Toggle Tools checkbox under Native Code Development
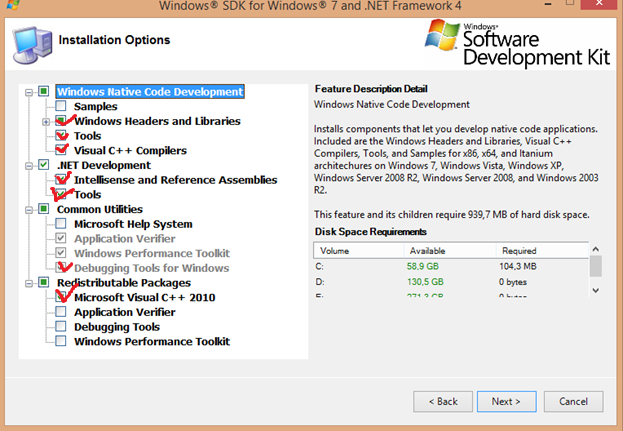This screenshot has width=623, height=431. click(x=61, y=135)
